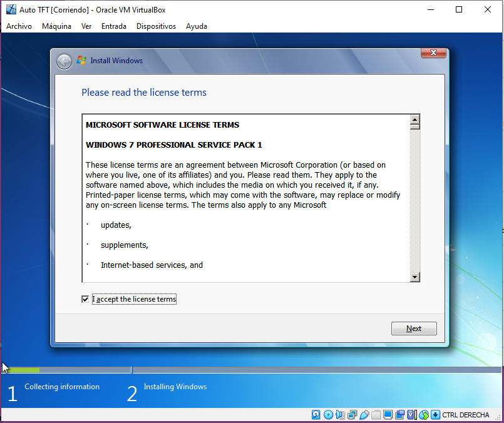Click the audio status bar icon
504x423 pixels.
(340, 415)
